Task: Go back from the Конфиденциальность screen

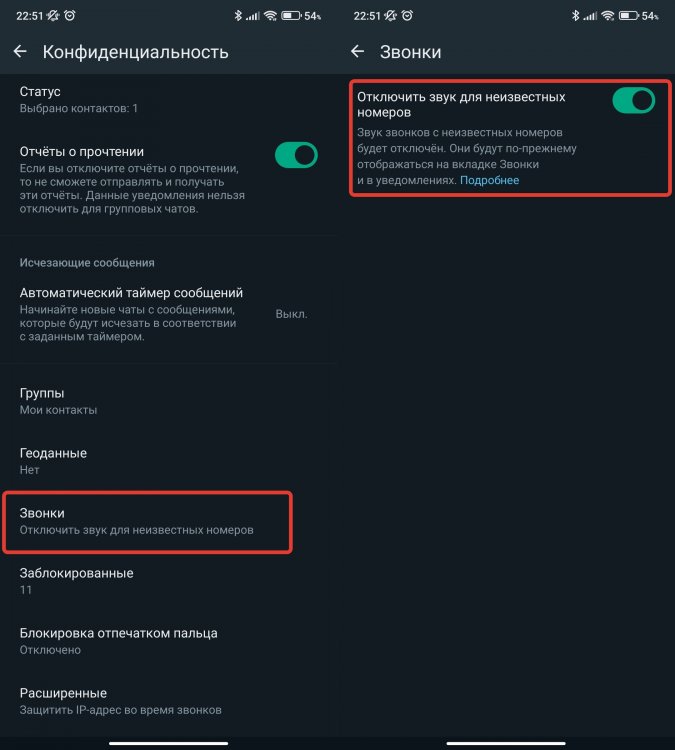Action: point(20,51)
